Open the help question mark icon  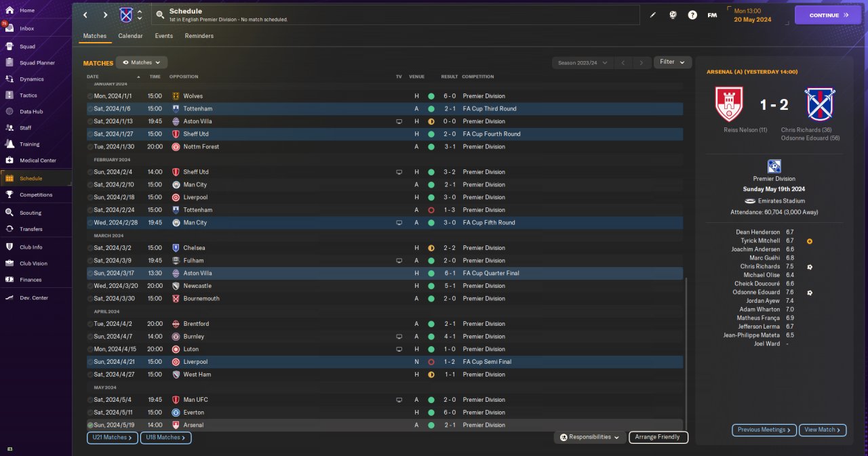pyautogui.click(x=692, y=15)
